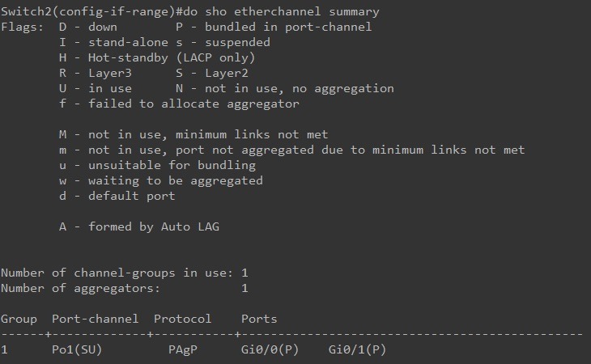Click the 'w - waiting to be aggregated' line
Image resolution: width=591 pixels, height=364 pixels.
tap(161, 180)
